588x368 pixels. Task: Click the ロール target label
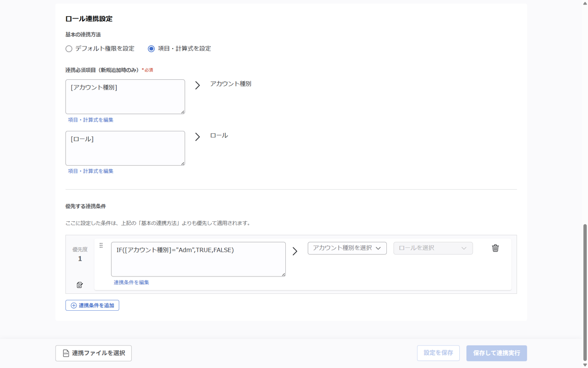click(x=219, y=135)
